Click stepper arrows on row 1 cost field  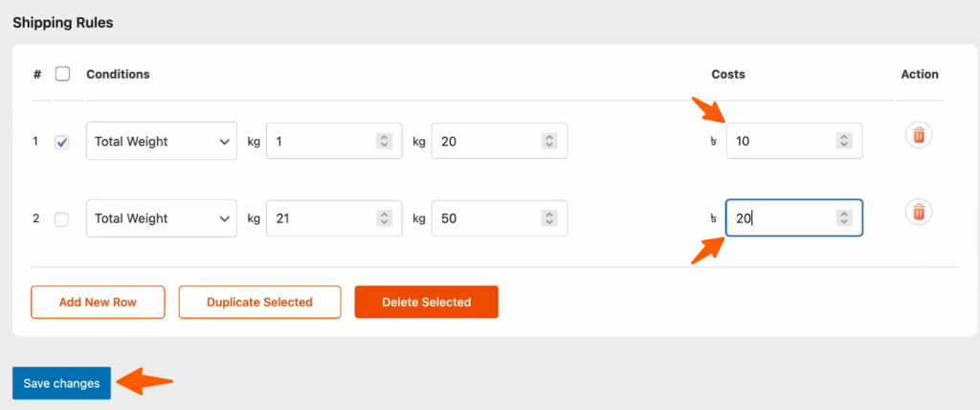pyautogui.click(x=844, y=141)
